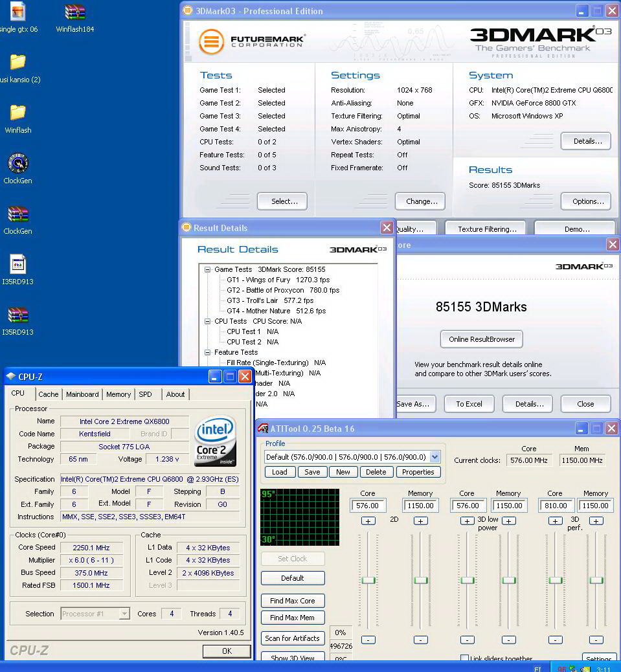Open the Winflash184 RAR archive icon
The image size is (621, 672).
pyautogui.click(x=74, y=12)
